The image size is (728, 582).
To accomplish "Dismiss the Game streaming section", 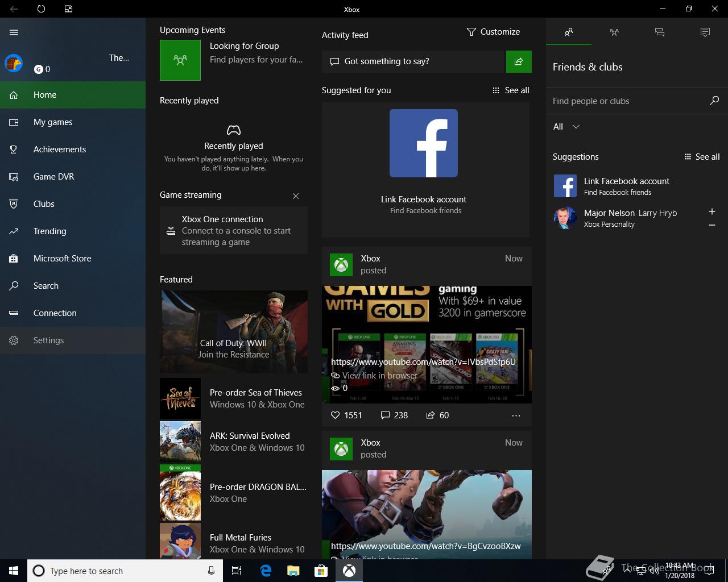I will tap(296, 196).
